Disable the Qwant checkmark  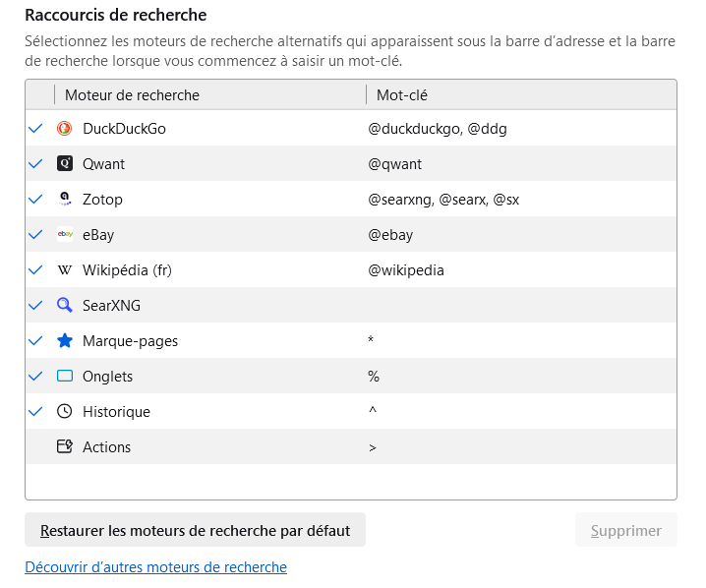(x=36, y=164)
